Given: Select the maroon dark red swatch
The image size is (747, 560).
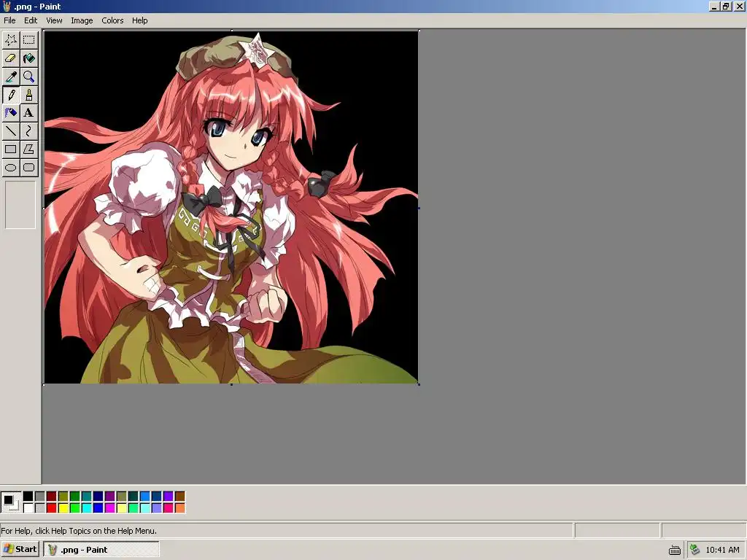Looking at the screenshot, I should [52, 496].
